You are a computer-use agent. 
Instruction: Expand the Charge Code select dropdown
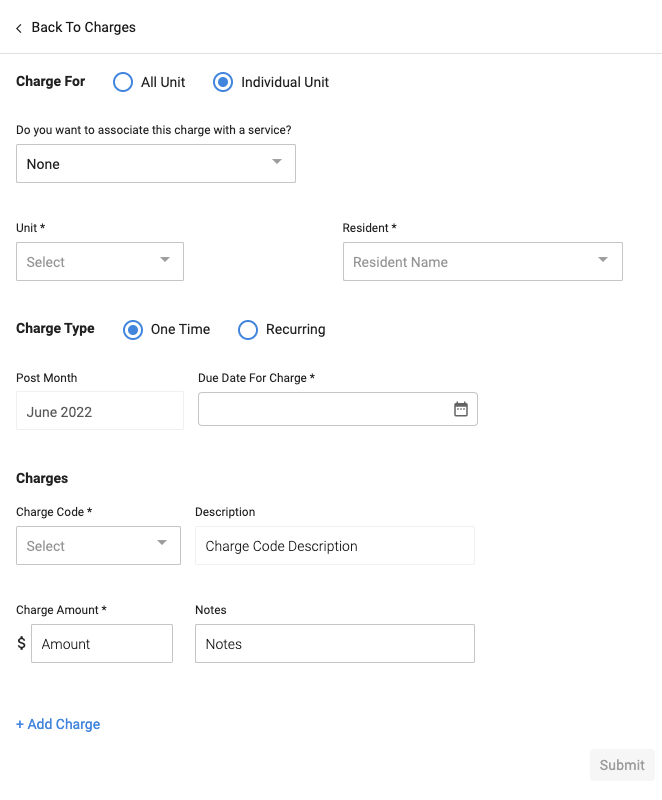pos(98,546)
